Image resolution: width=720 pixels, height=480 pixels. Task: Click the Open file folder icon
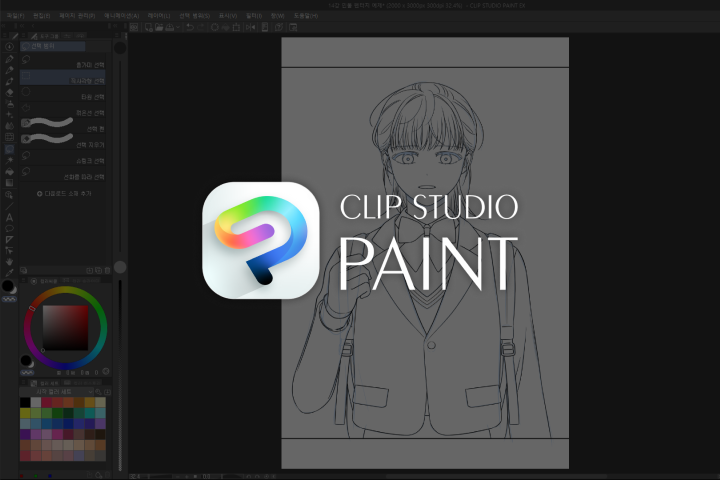tap(159, 28)
